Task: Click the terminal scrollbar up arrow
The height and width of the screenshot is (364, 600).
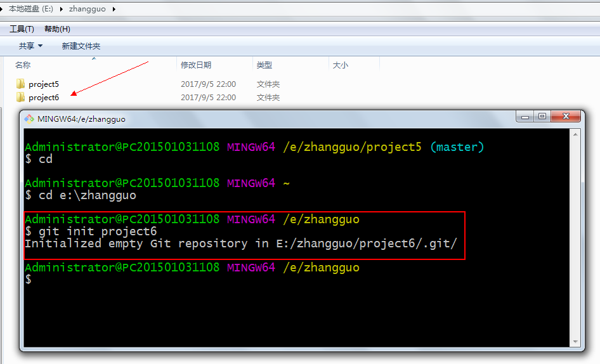Action: [x=576, y=134]
